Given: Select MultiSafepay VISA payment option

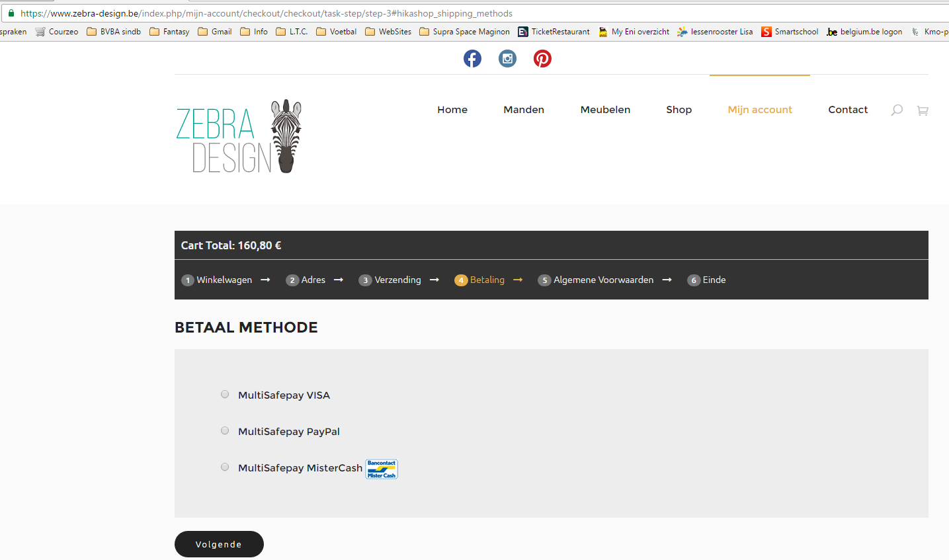Looking at the screenshot, I should (225, 395).
